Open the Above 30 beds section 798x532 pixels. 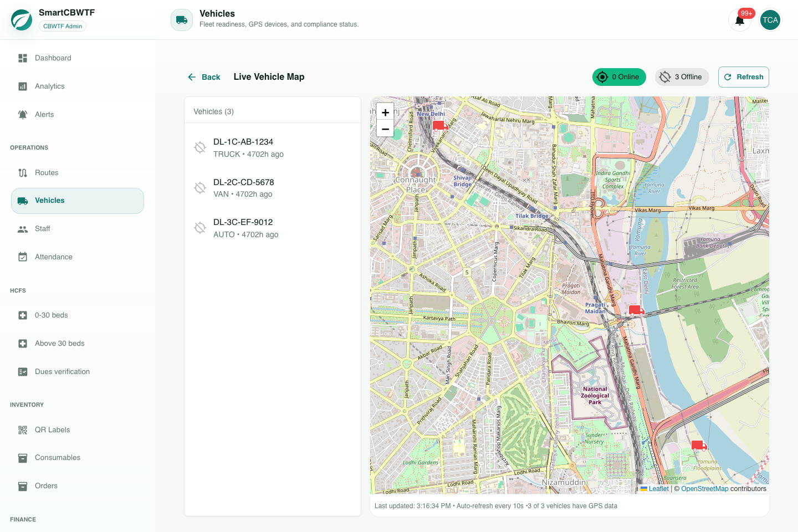point(78,344)
